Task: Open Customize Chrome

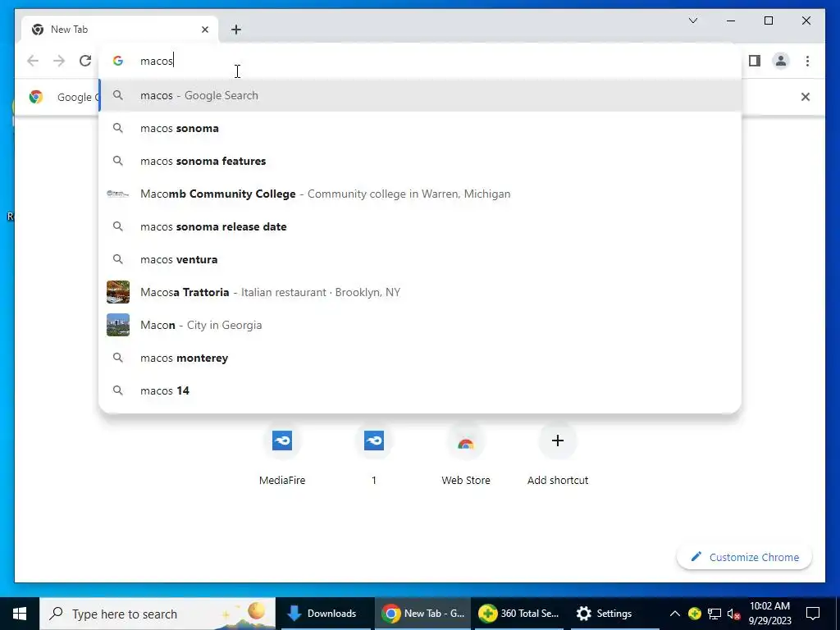Action: 745,557
